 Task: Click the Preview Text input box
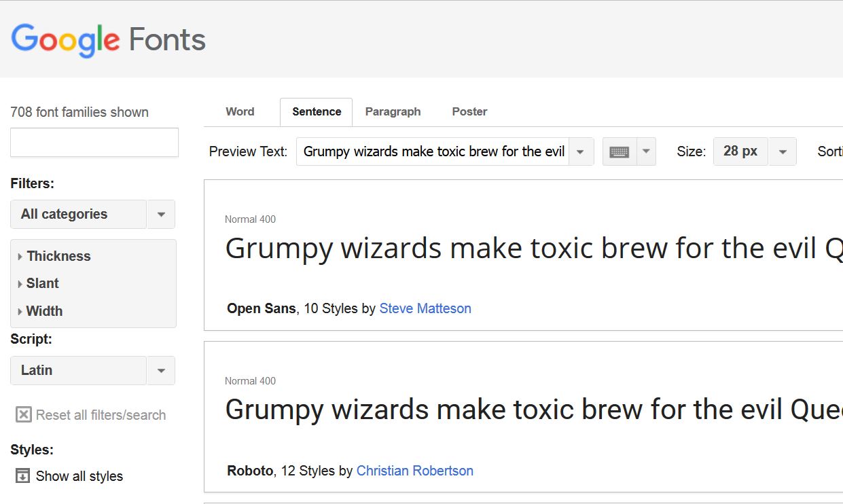pyautogui.click(x=433, y=151)
